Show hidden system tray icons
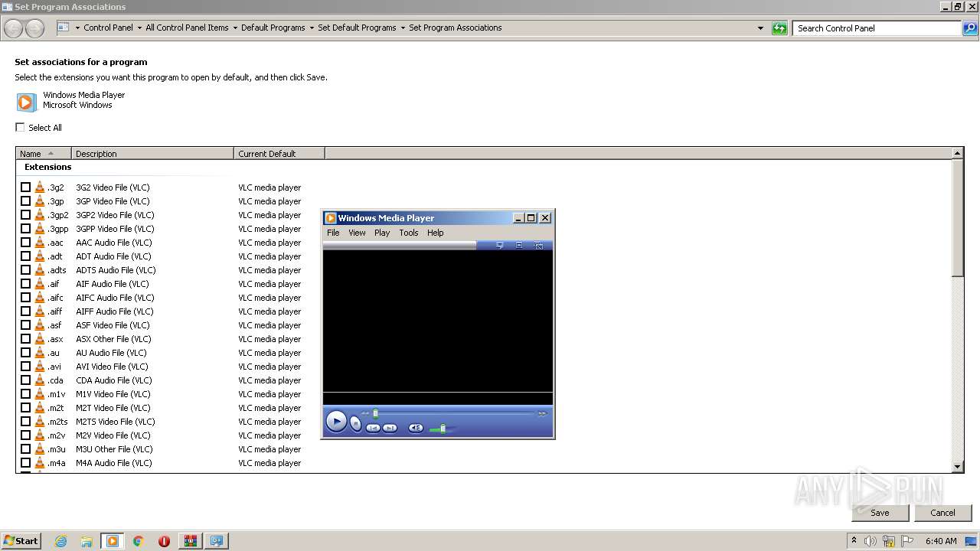Screen dimensions: 980x551 coord(854,540)
